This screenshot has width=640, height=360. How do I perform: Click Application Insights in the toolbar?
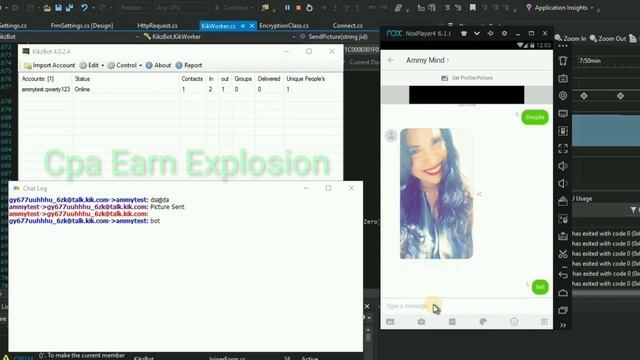pyautogui.click(x=561, y=8)
